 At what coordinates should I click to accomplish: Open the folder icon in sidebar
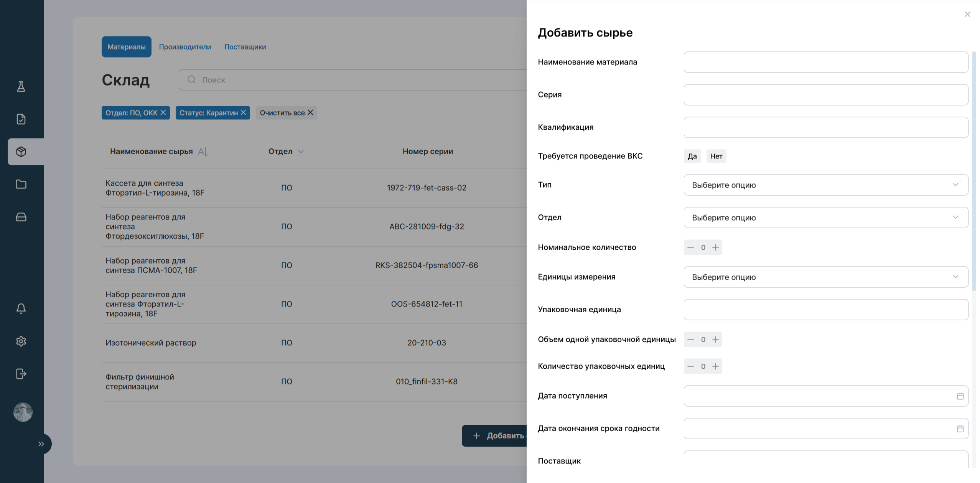pyautogui.click(x=21, y=184)
